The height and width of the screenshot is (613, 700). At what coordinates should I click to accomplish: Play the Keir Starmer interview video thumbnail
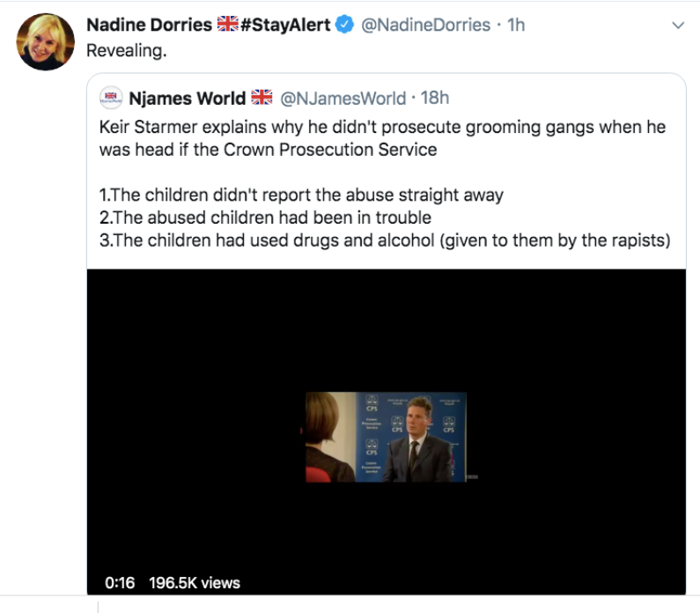[386, 436]
